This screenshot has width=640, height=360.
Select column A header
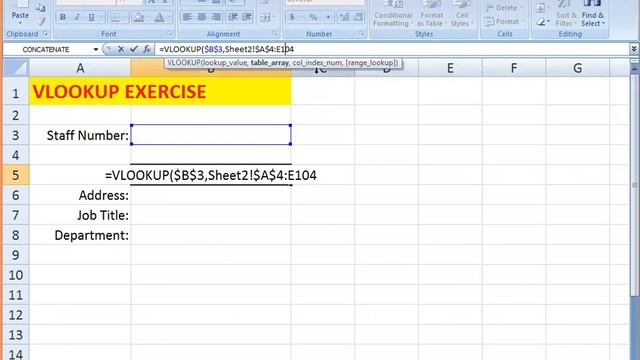[80, 68]
